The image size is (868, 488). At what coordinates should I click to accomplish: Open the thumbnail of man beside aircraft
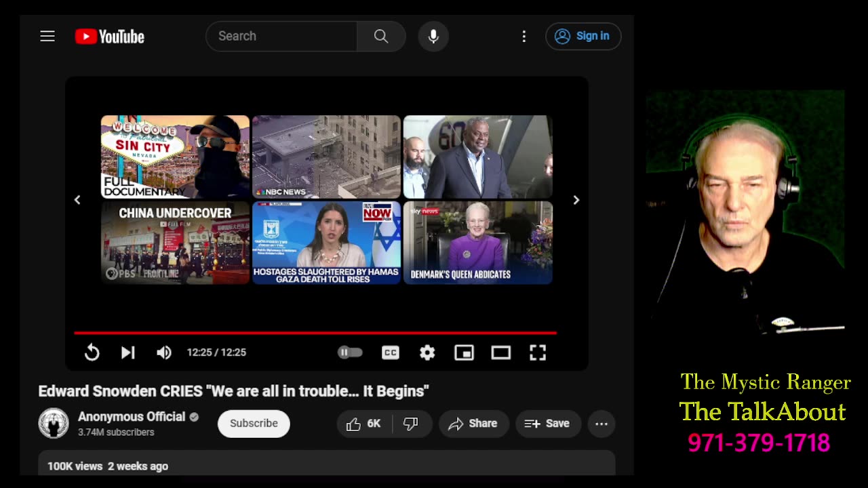tap(478, 157)
